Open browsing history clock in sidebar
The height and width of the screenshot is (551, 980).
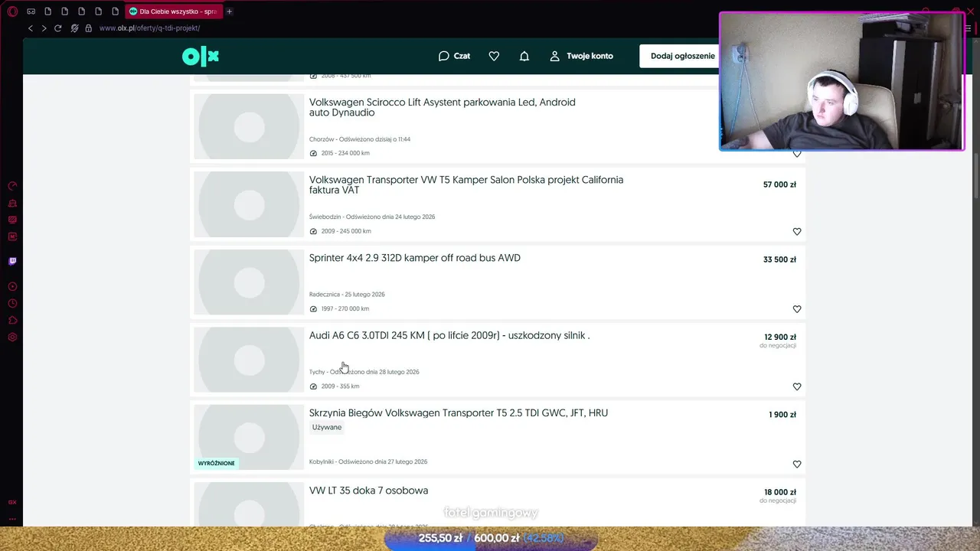(x=12, y=303)
